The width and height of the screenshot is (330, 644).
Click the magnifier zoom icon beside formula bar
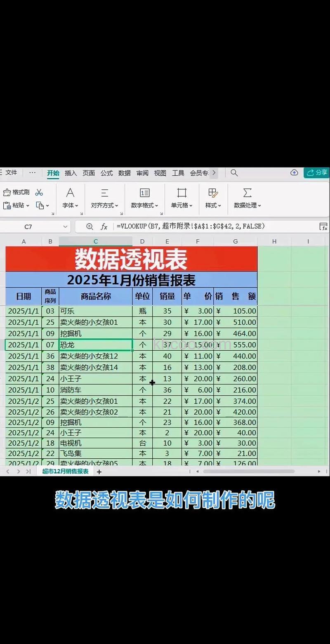(89, 226)
